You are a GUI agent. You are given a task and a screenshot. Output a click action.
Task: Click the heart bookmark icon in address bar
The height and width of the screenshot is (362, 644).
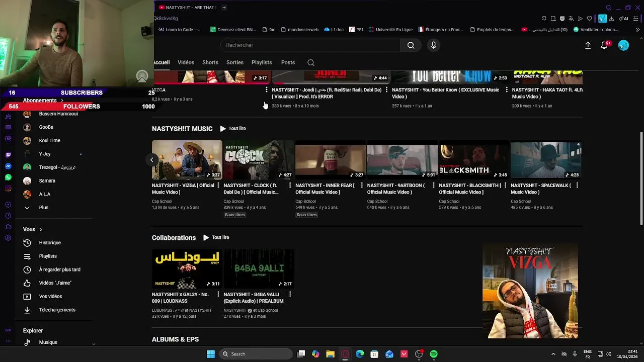click(589, 19)
